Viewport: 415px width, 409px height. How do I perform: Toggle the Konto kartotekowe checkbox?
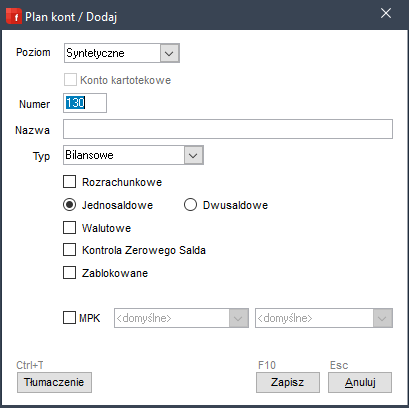point(70,80)
